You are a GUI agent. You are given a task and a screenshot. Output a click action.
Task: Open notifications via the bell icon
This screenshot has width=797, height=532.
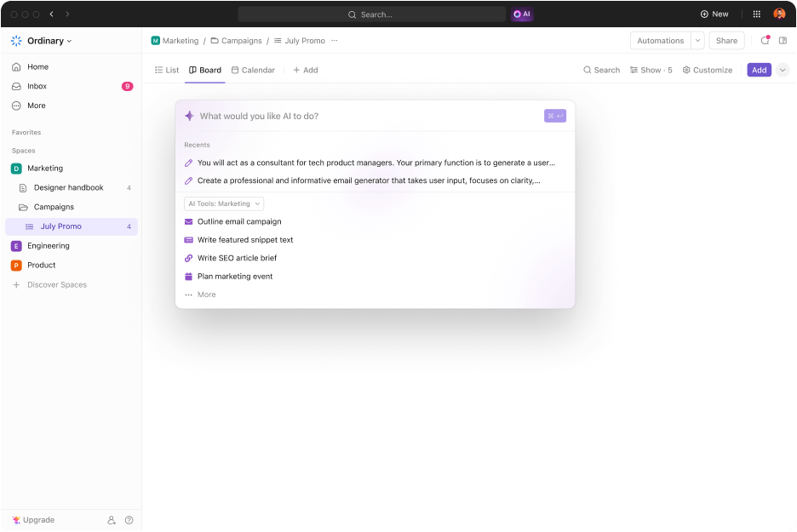click(x=765, y=40)
